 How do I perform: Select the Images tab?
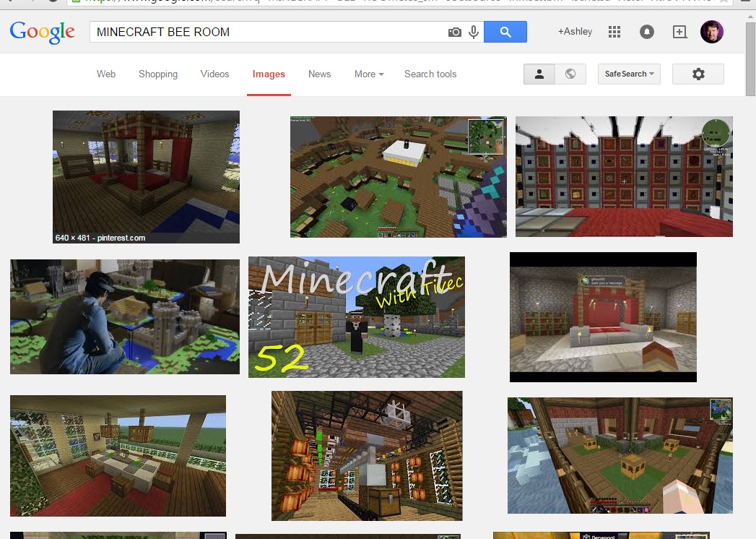[269, 74]
